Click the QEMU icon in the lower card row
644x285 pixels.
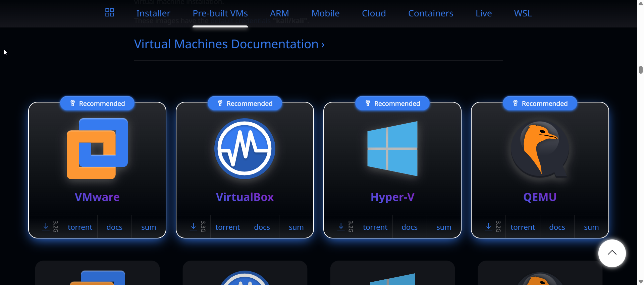[540, 279]
